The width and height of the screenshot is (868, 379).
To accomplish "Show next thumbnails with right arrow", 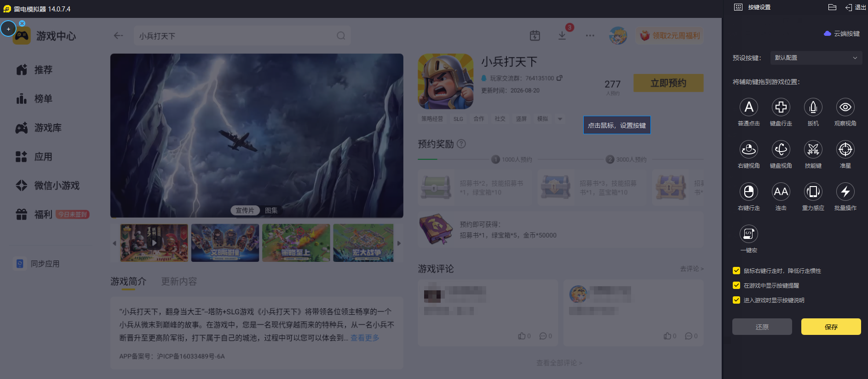I will (x=399, y=243).
